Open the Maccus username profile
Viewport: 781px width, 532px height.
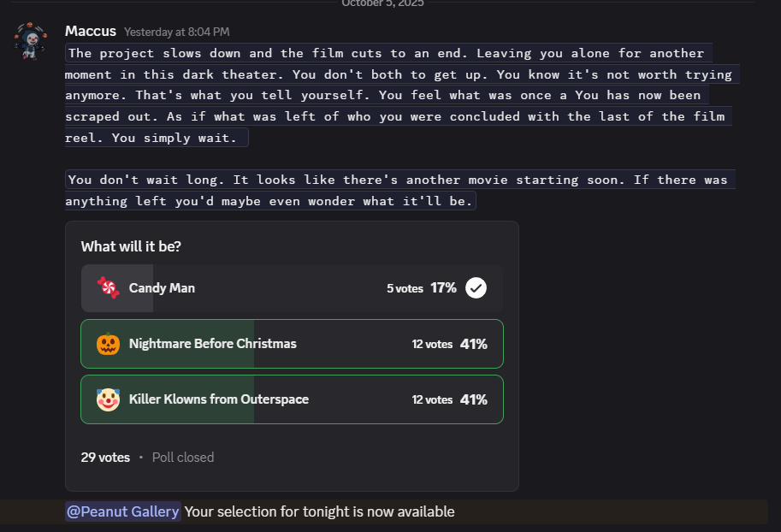tap(91, 31)
